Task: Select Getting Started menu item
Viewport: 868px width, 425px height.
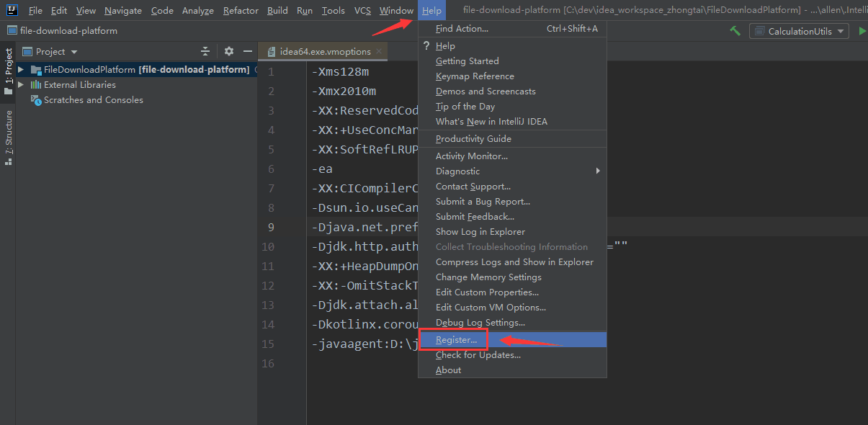Action: (512, 61)
